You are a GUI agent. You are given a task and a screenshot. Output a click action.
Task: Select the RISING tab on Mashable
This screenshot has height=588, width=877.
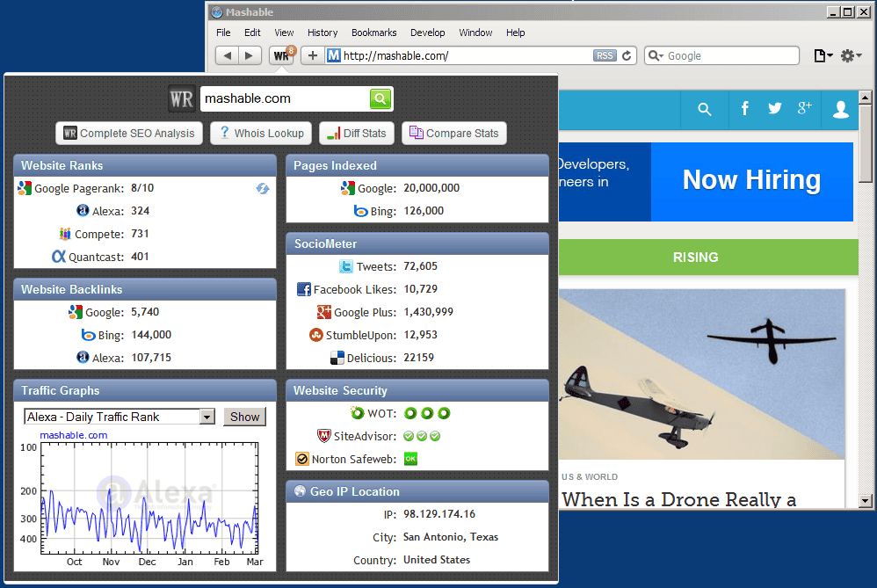[695, 258]
